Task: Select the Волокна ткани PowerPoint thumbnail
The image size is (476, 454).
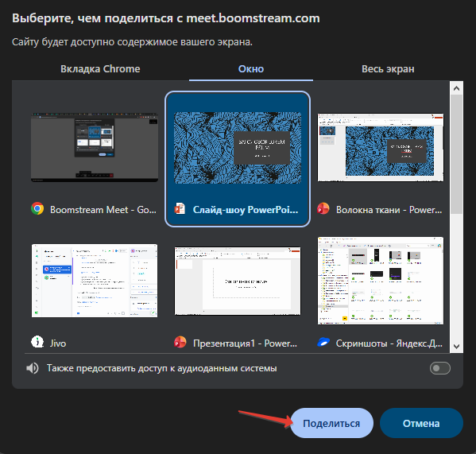Action: tap(381, 148)
